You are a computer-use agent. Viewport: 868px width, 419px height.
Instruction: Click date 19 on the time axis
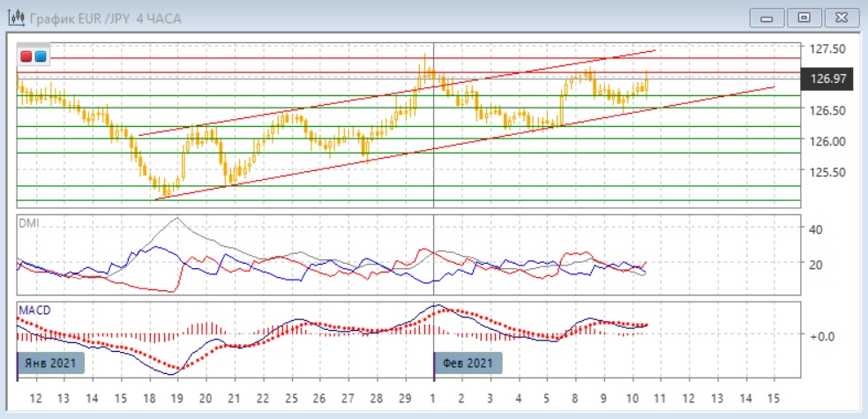[176, 398]
